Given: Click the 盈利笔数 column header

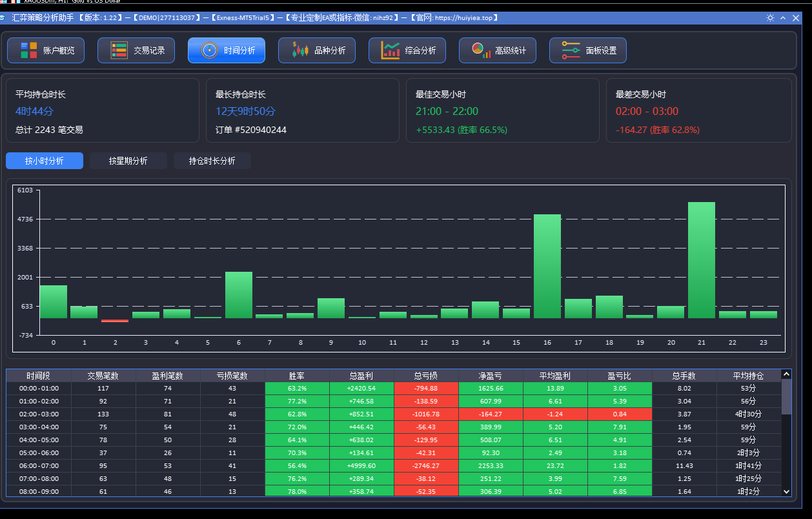Looking at the screenshot, I should point(168,376).
